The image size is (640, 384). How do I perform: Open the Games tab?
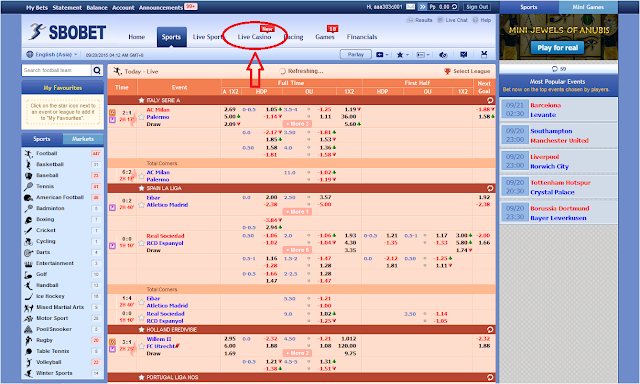tap(325, 37)
